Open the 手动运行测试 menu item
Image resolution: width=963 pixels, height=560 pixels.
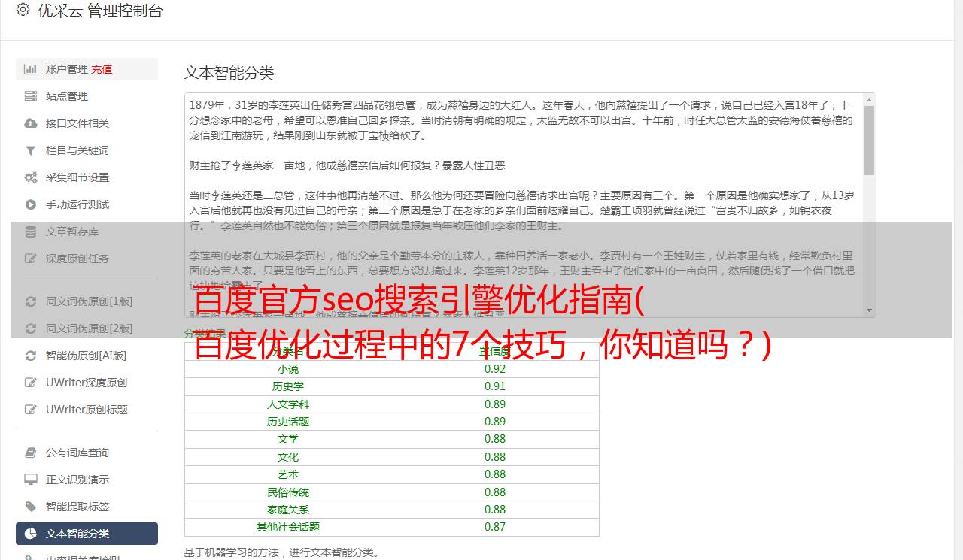[x=87, y=204]
